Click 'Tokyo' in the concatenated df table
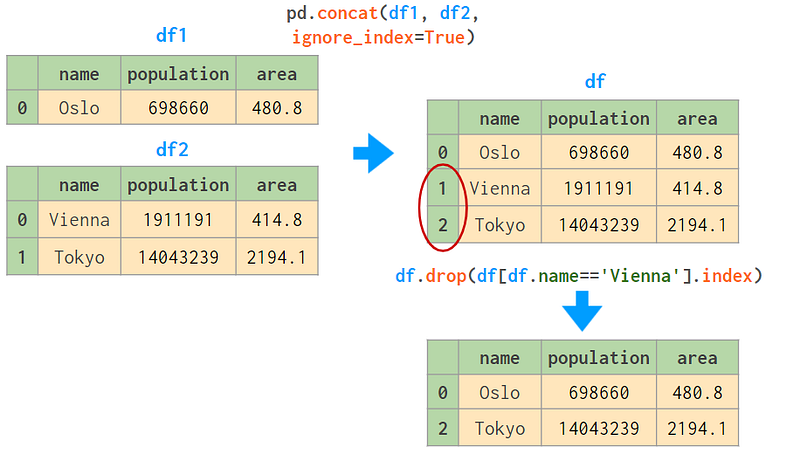This screenshot has width=800, height=453. point(499,224)
